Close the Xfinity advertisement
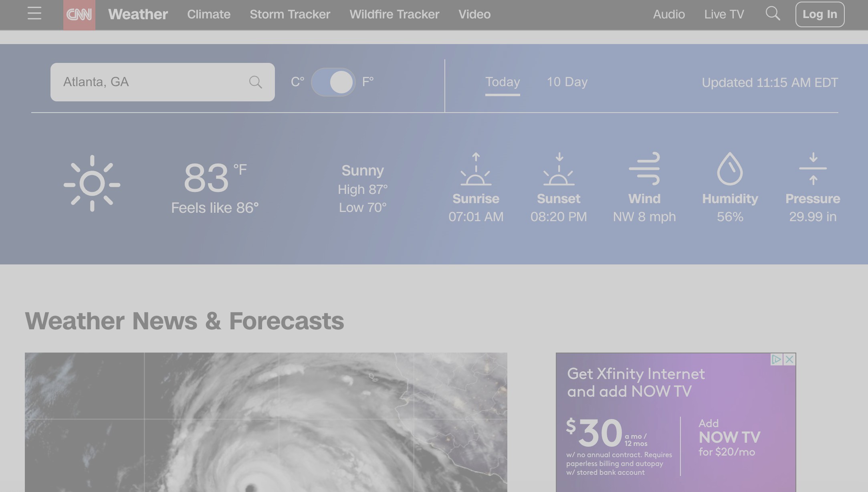 point(789,359)
